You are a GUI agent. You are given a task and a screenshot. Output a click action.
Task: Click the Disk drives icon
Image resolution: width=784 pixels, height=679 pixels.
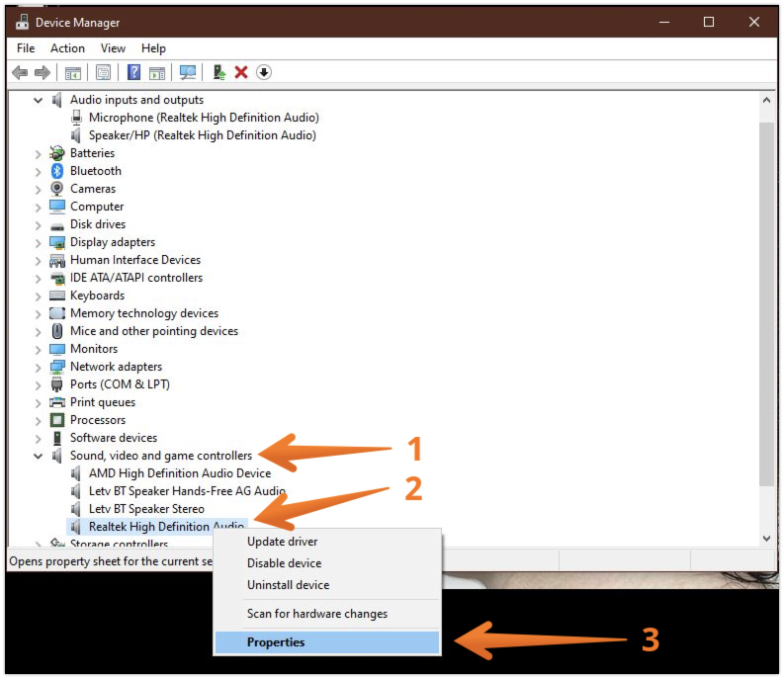(57, 226)
